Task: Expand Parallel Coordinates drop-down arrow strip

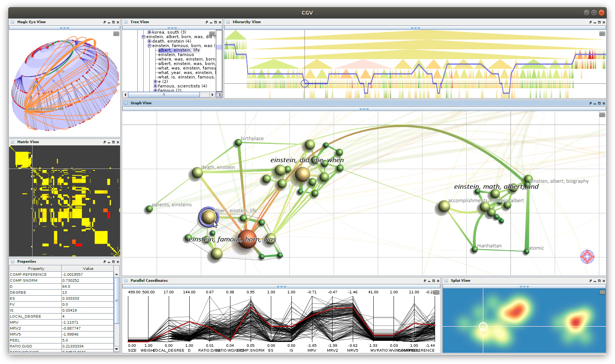Action: coord(281,287)
